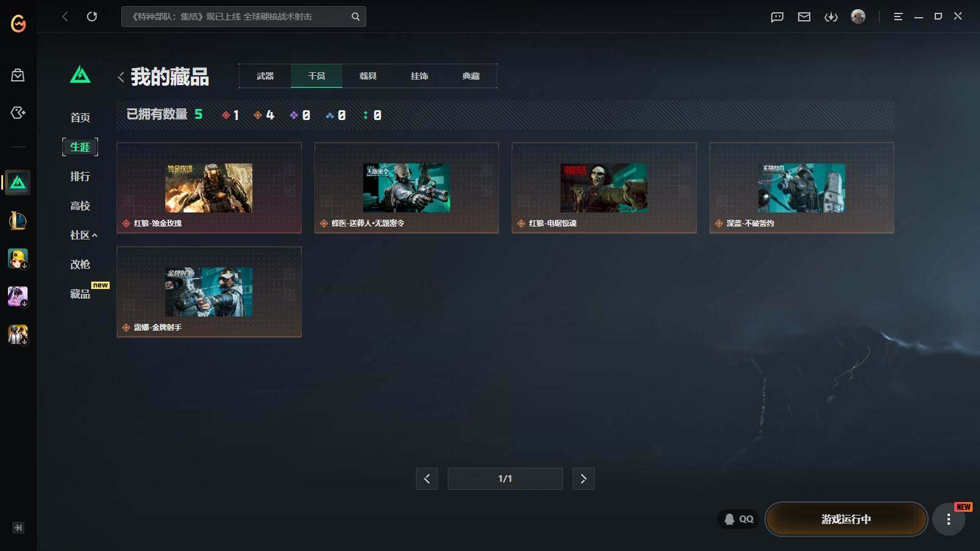Viewport: 980px width, 551px height.
Task: Open 高校 in the left navigation
Action: tap(80, 206)
